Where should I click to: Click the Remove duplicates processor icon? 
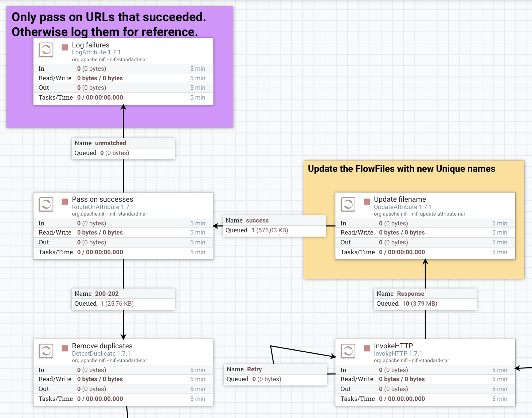46,351
